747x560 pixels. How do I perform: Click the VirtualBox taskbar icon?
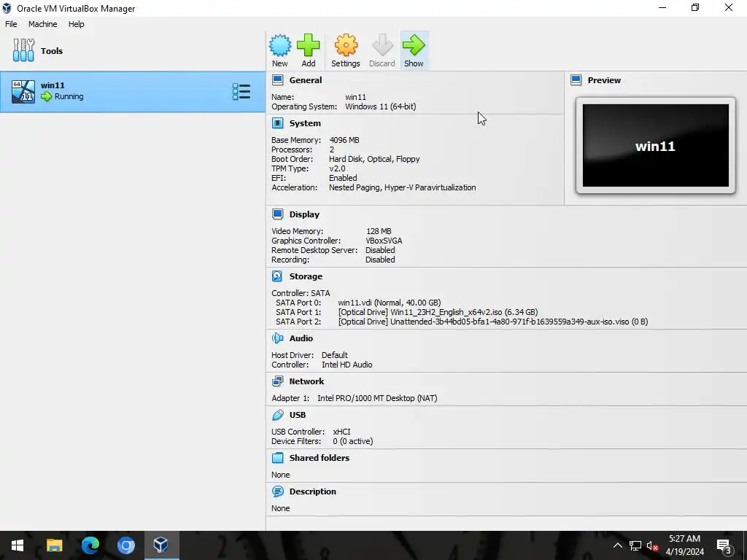pyautogui.click(x=161, y=545)
